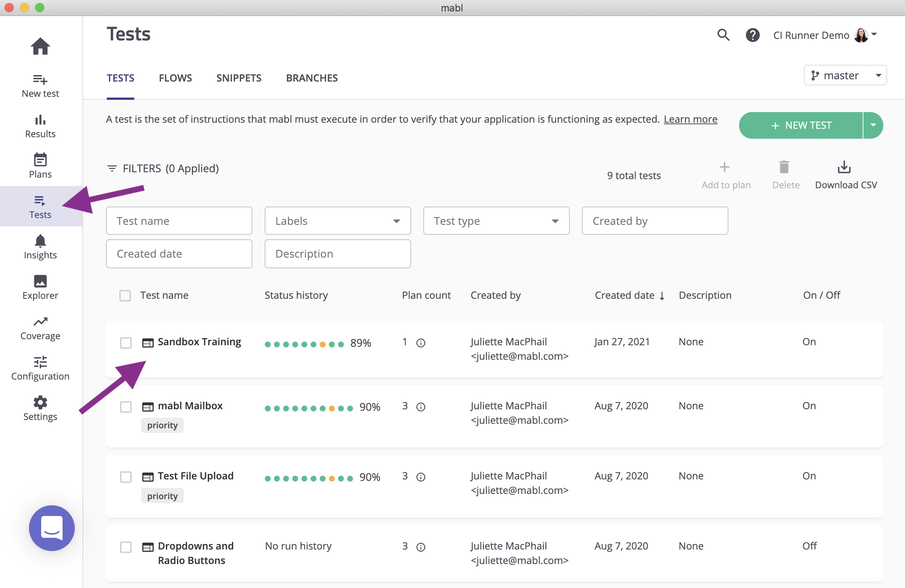Image resolution: width=905 pixels, height=588 pixels.
Task: Switch to the Snippets tab
Action: tap(239, 78)
